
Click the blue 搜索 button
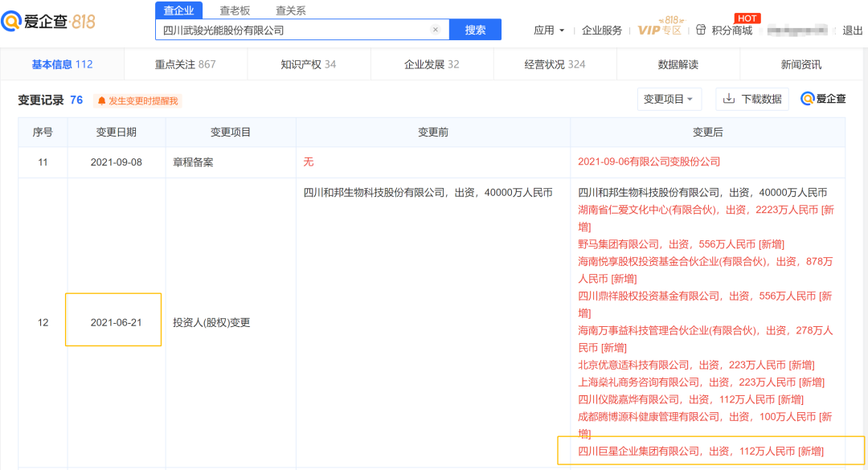(475, 30)
